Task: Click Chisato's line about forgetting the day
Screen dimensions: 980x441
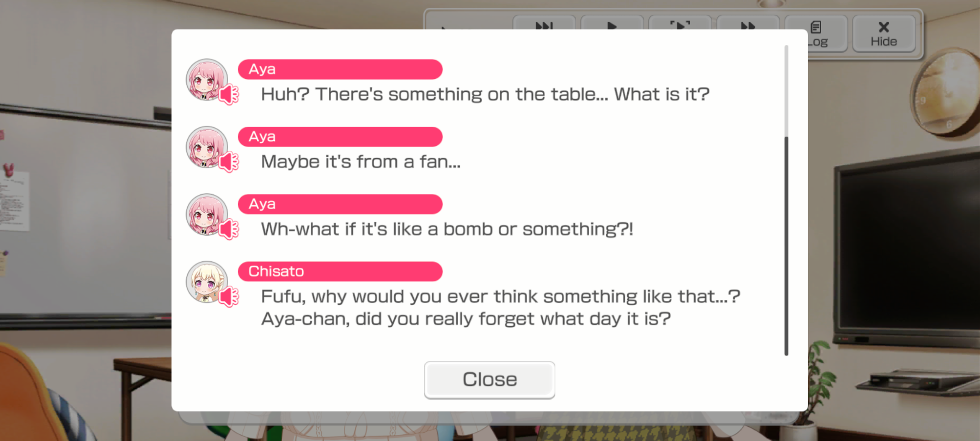Action: click(x=466, y=319)
